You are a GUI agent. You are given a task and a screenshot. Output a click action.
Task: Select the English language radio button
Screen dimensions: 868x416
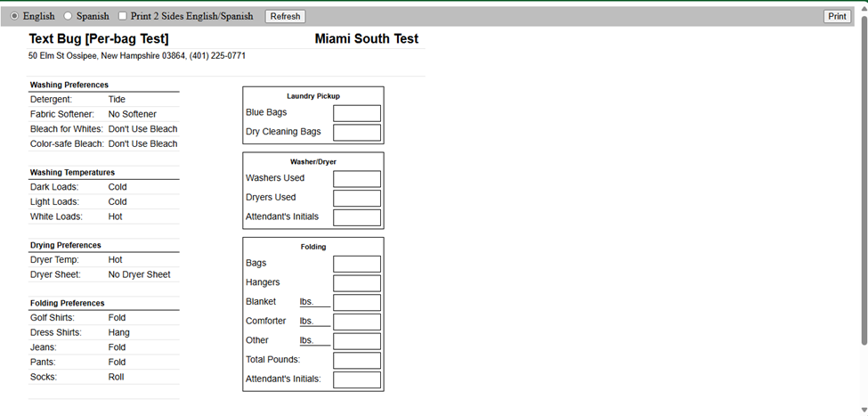tap(14, 16)
